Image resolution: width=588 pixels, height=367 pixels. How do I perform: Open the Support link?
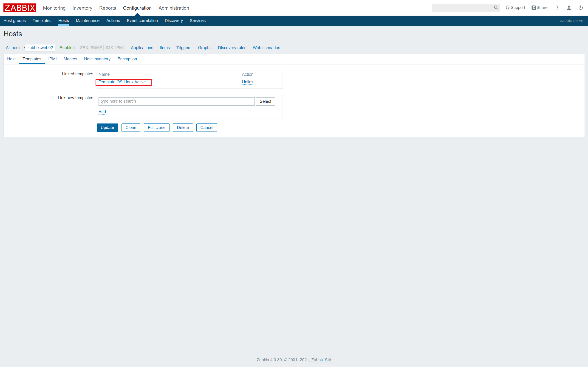coord(515,8)
